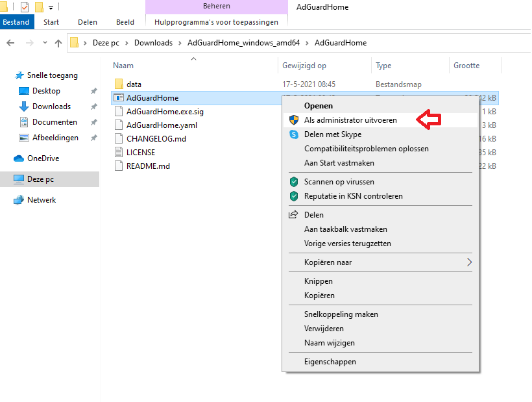The height and width of the screenshot is (402, 532).
Task: Expand the Kopiëren naar submenu arrow
Action: point(469,262)
